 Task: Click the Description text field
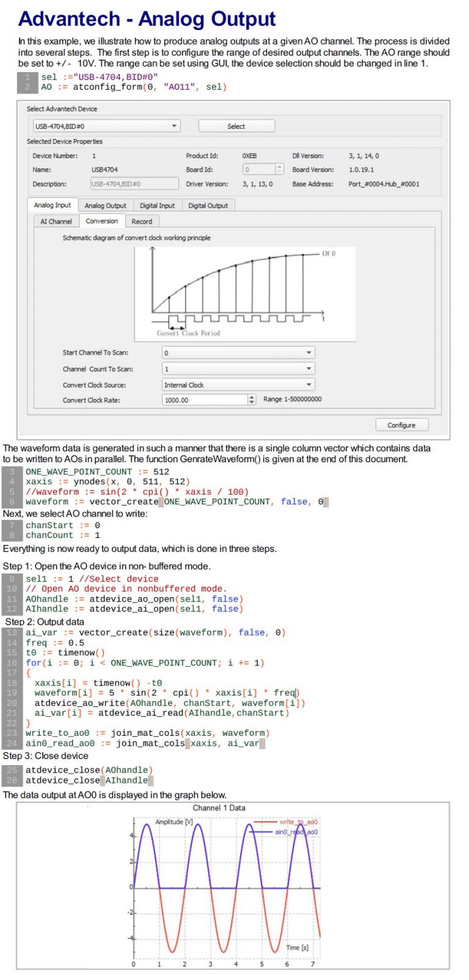pyautogui.click(x=134, y=184)
